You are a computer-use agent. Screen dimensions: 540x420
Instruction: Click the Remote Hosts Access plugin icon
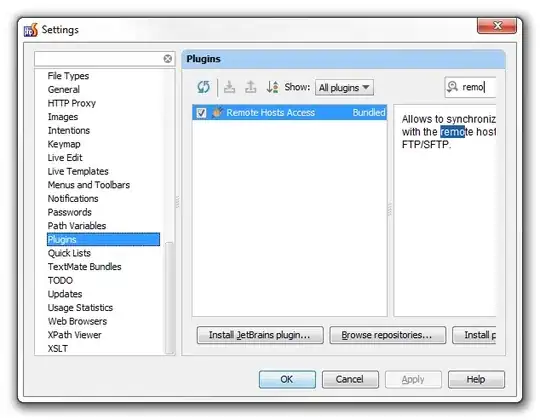217,112
